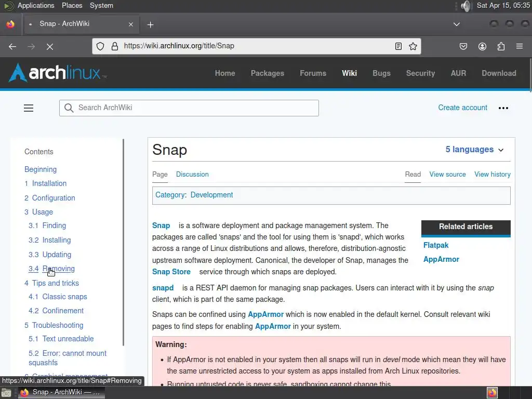
Task: Switch to the Discussion tab
Action: click(192, 174)
